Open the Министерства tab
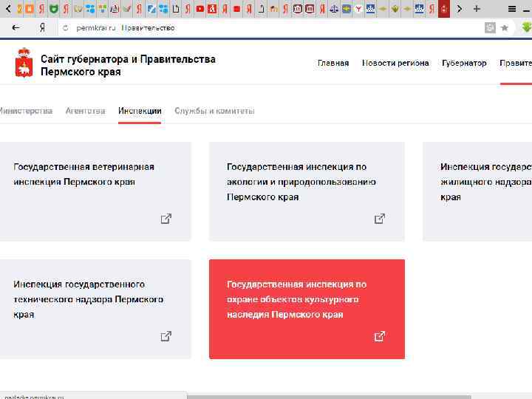This screenshot has height=399, width=532. [26, 111]
